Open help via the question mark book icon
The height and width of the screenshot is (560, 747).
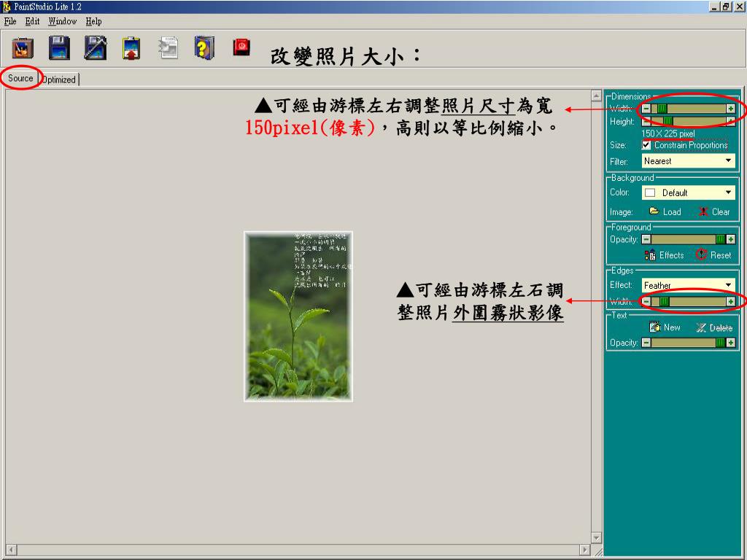(204, 47)
